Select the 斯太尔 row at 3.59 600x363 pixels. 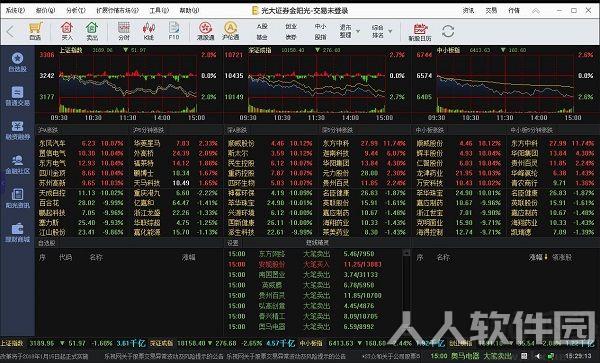(x=271, y=153)
